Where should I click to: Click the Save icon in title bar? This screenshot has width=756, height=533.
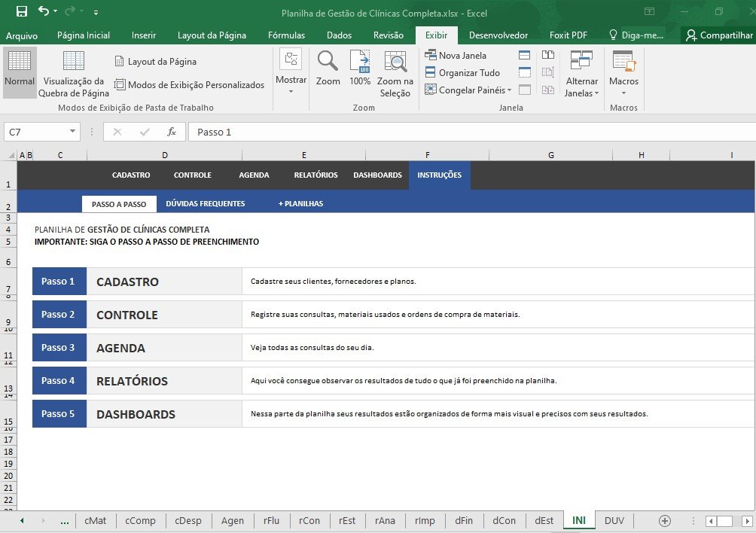coord(21,11)
